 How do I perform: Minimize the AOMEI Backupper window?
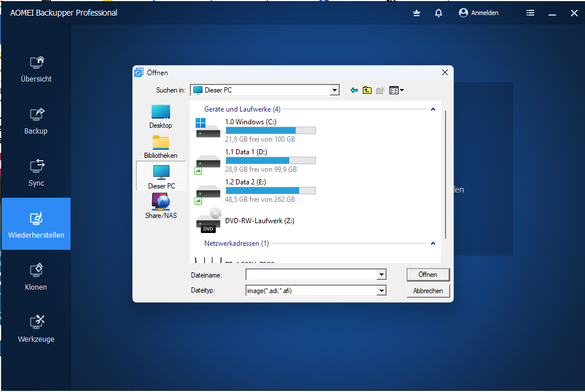(x=552, y=13)
